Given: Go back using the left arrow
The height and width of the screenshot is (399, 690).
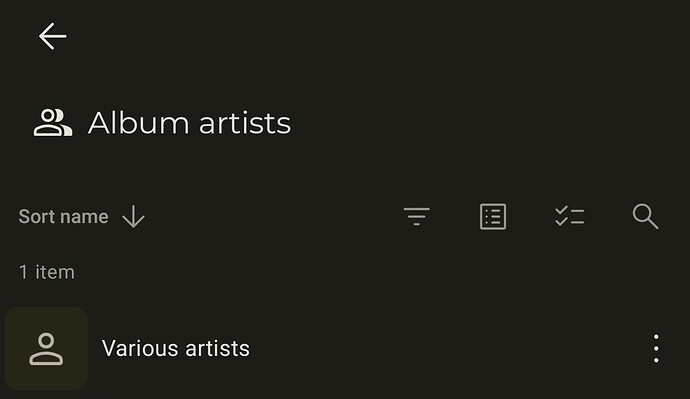Looking at the screenshot, I should (52, 36).
